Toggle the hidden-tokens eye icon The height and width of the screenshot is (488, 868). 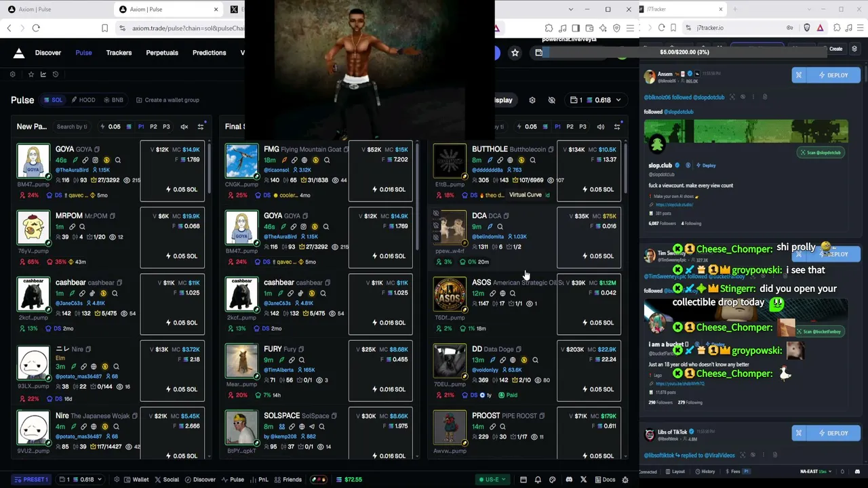click(x=552, y=100)
